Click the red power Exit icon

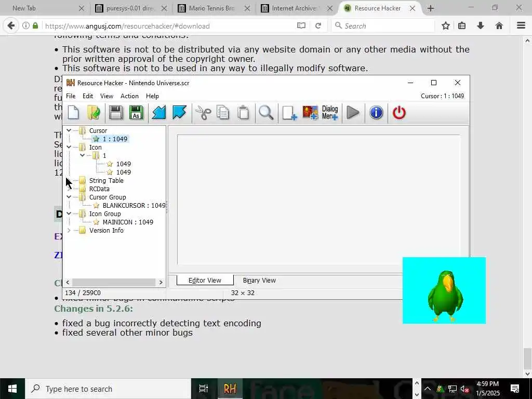click(x=399, y=113)
